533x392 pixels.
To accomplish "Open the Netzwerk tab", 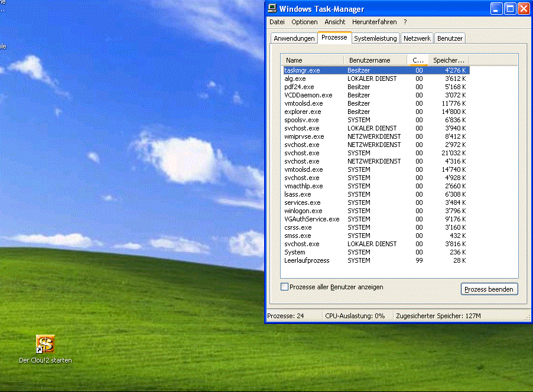I will pyautogui.click(x=417, y=38).
